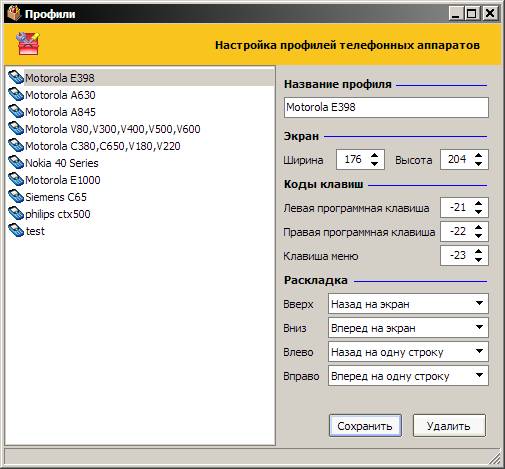Click the Правая программная клавиша value field
The height and width of the screenshot is (469, 505).
[457, 231]
